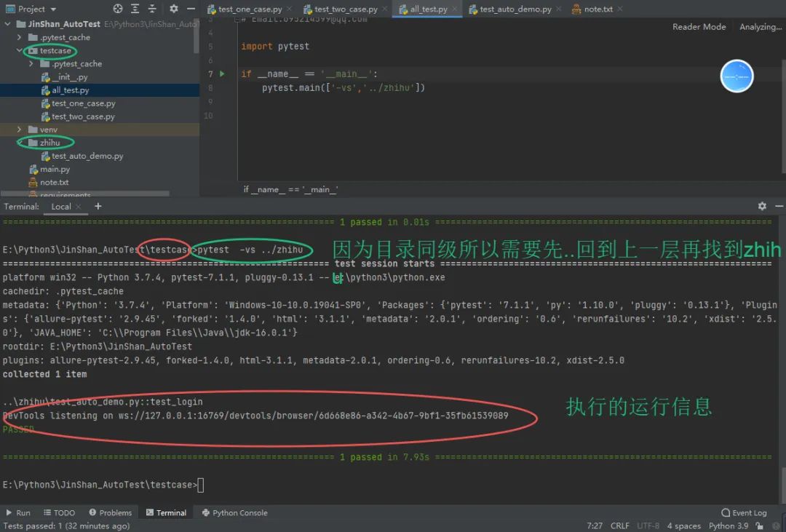Select note.txt in project tree

pyautogui.click(x=49, y=182)
